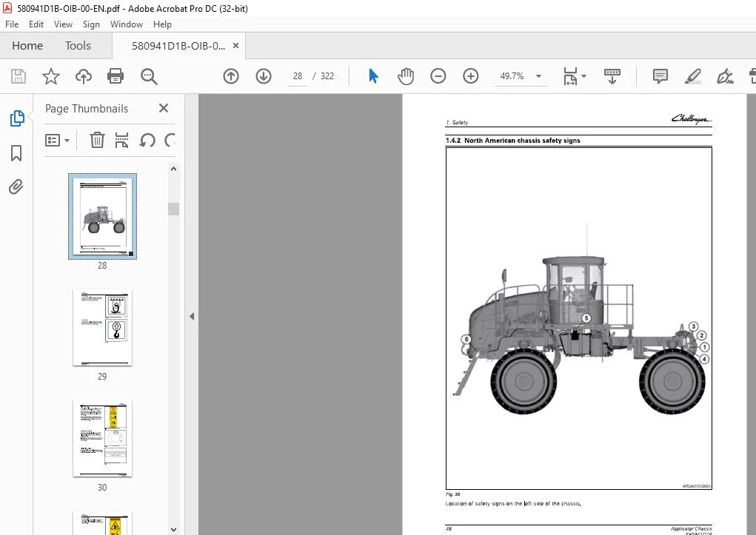Image resolution: width=756 pixels, height=535 pixels.
Task: Rotate page clockwise icon
Action: [170, 141]
